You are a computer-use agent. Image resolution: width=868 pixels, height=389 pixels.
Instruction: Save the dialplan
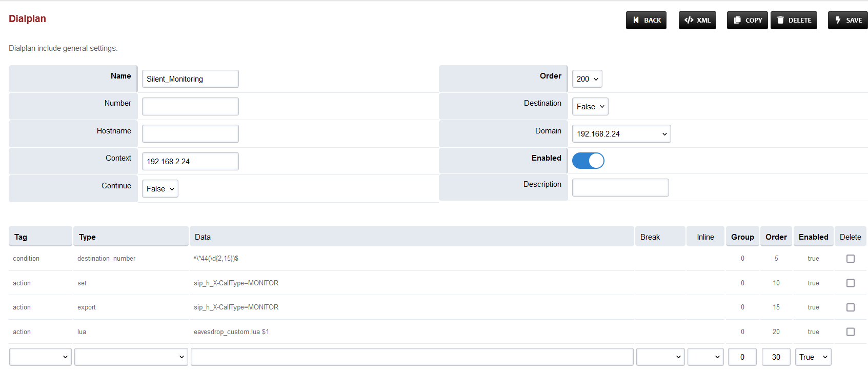[x=848, y=20]
